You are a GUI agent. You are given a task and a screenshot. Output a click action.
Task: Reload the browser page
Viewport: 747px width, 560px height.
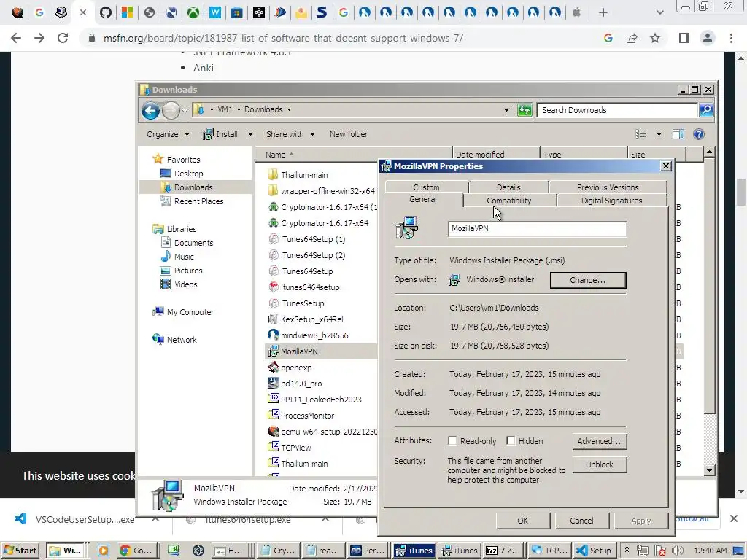tap(63, 38)
